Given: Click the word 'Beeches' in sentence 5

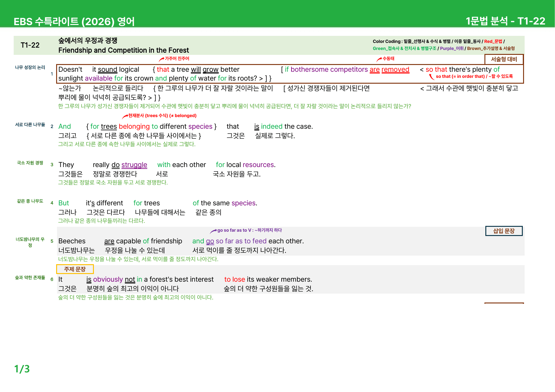Looking at the screenshot, I should click(72, 241).
